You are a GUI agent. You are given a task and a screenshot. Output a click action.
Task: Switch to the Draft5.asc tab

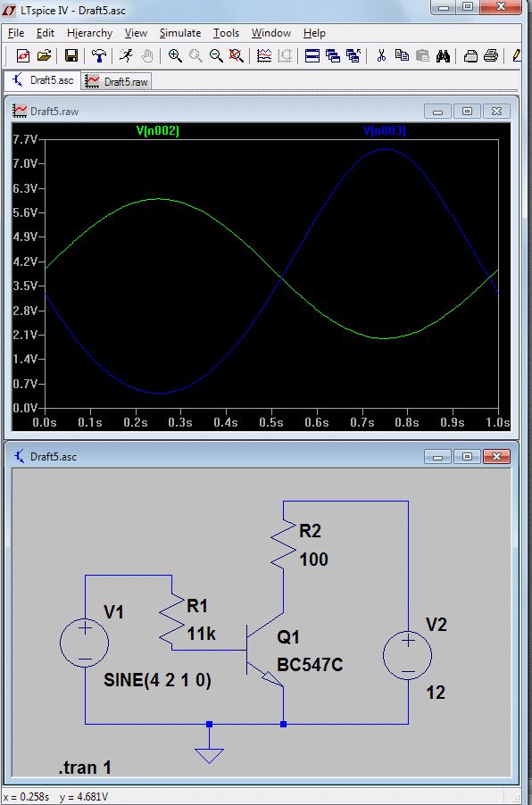[x=43, y=80]
